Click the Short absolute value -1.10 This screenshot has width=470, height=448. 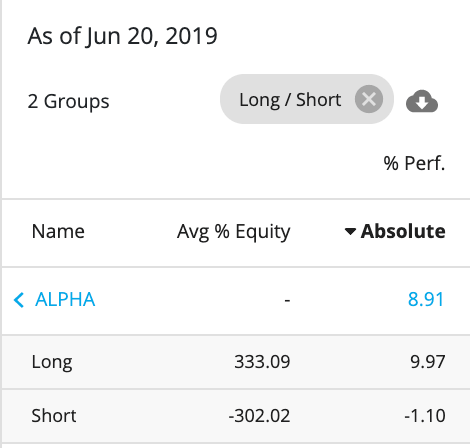[425, 416]
